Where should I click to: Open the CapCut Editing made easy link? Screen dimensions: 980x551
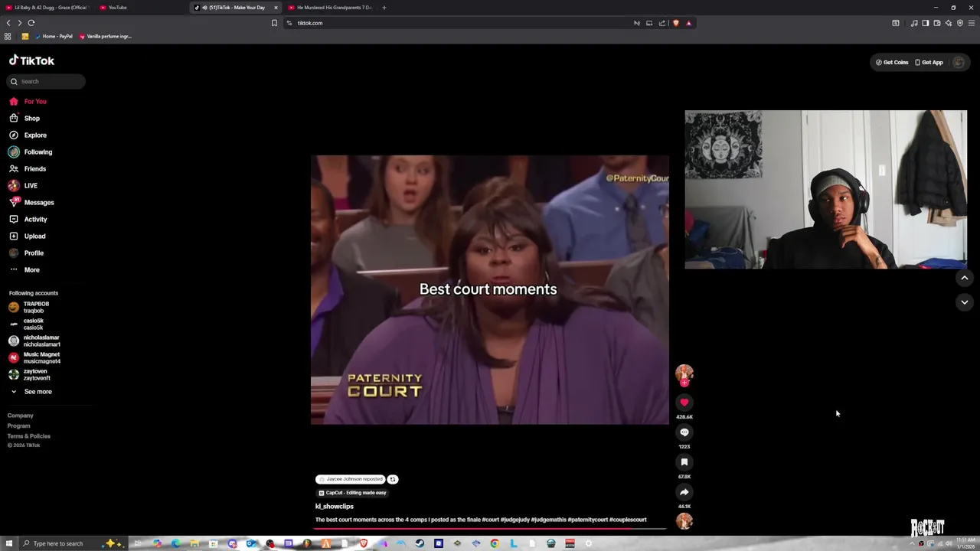353,493
